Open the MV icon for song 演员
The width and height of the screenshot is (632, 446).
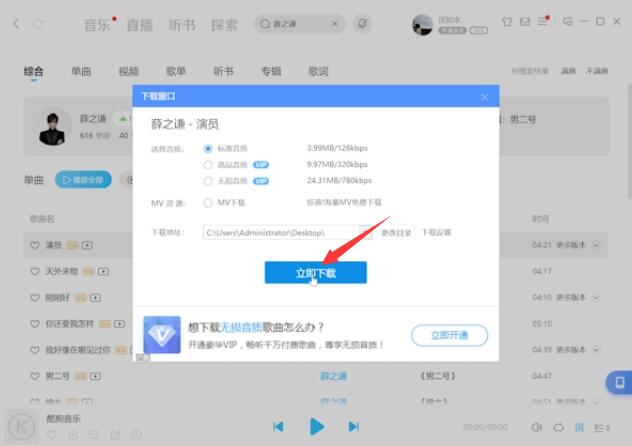pyautogui.click(x=87, y=245)
